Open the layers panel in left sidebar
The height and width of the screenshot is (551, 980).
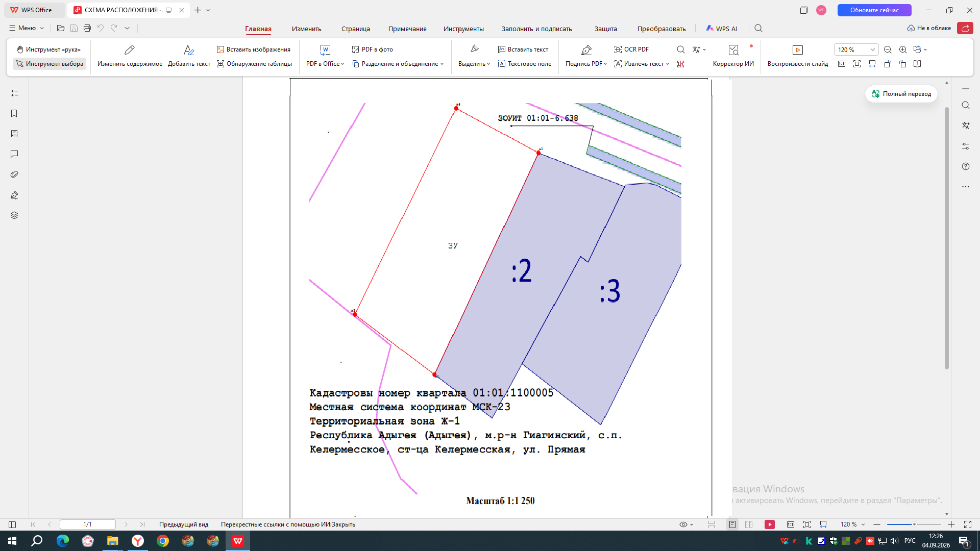pyautogui.click(x=14, y=215)
